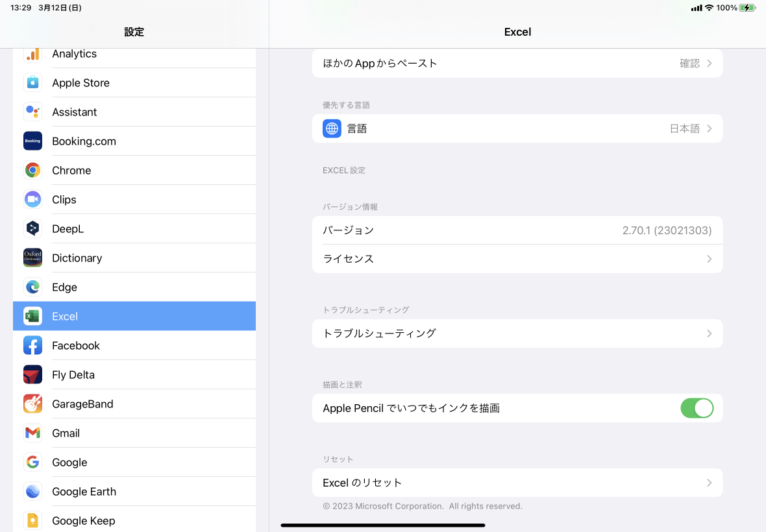The width and height of the screenshot is (766, 532).
Task: Tap the 3月12日(日) date text
Action: [60, 8]
